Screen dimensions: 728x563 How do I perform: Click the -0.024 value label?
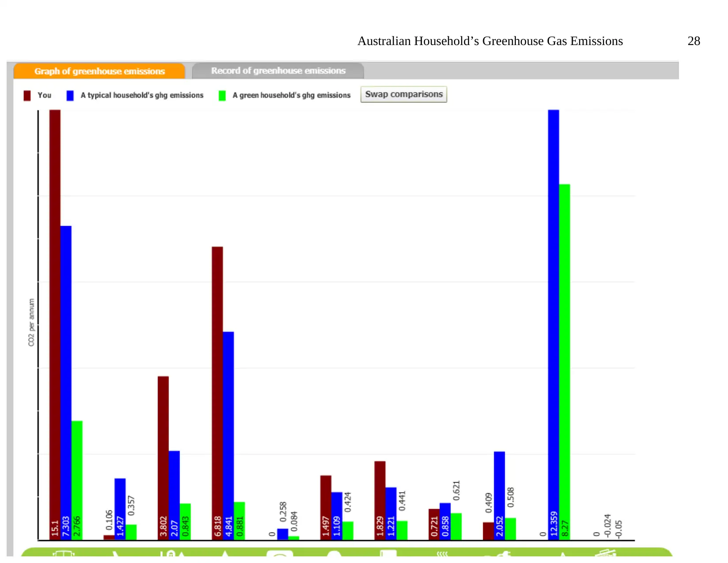tap(608, 525)
